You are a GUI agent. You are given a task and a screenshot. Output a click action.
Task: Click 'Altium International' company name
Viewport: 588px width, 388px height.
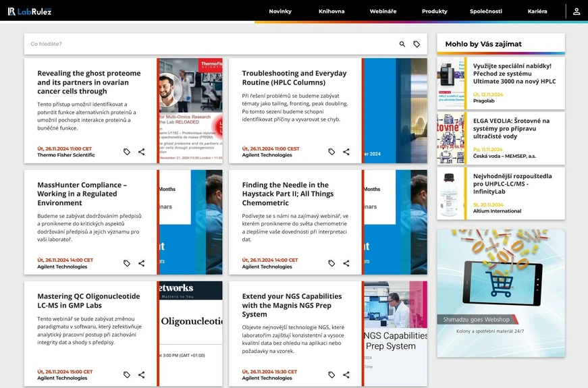pyautogui.click(x=497, y=211)
